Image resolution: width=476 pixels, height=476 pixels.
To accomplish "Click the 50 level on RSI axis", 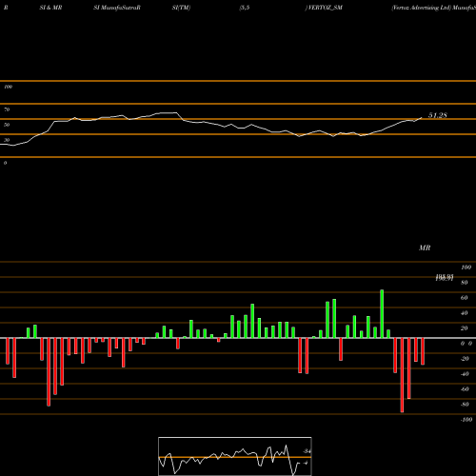I will [7, 125].
